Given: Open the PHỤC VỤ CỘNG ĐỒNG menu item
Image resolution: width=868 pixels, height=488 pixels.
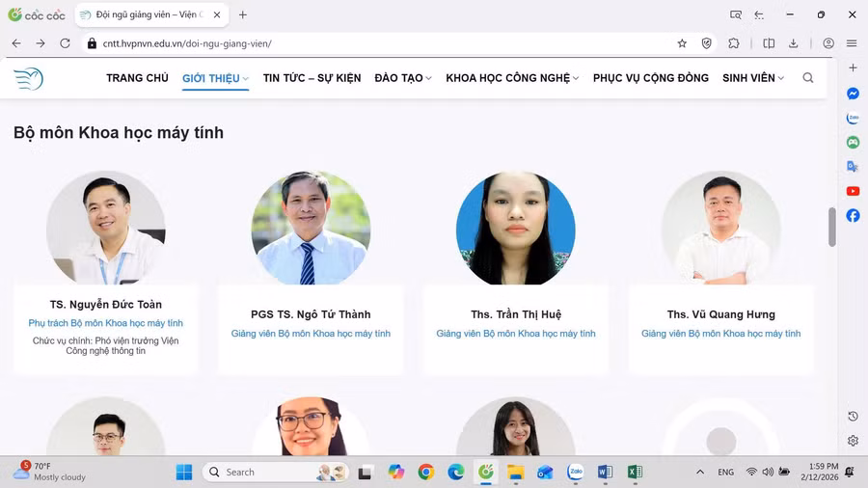Looking at the screenshot, I should click(650, 78).
